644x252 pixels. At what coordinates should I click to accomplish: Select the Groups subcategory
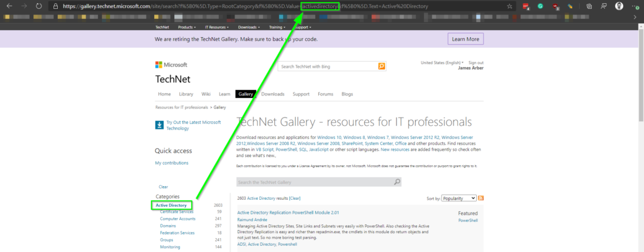point(167,239)
